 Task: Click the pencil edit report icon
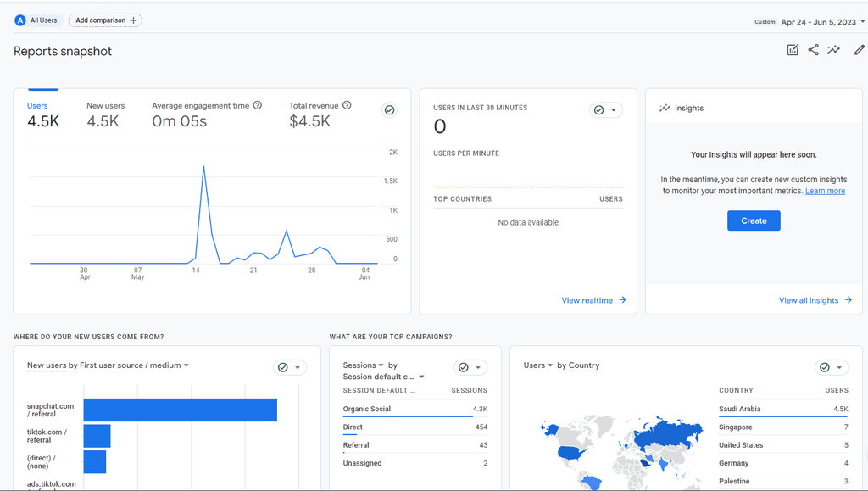pos(860,50)
